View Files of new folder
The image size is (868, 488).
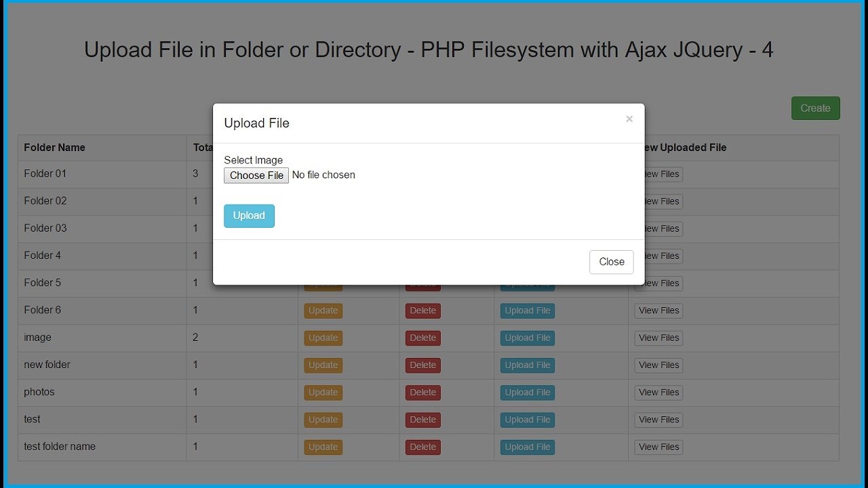coord(658,365)
